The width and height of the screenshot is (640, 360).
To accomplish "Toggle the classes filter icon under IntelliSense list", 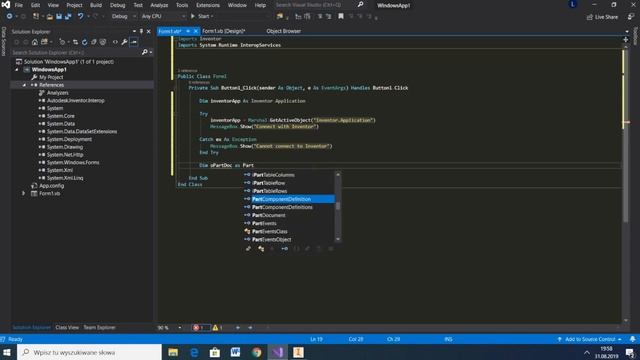I will point(261,249).
